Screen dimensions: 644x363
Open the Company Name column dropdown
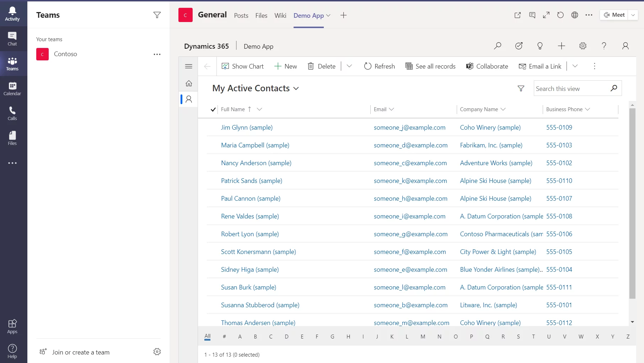click(x=503, y=109)
